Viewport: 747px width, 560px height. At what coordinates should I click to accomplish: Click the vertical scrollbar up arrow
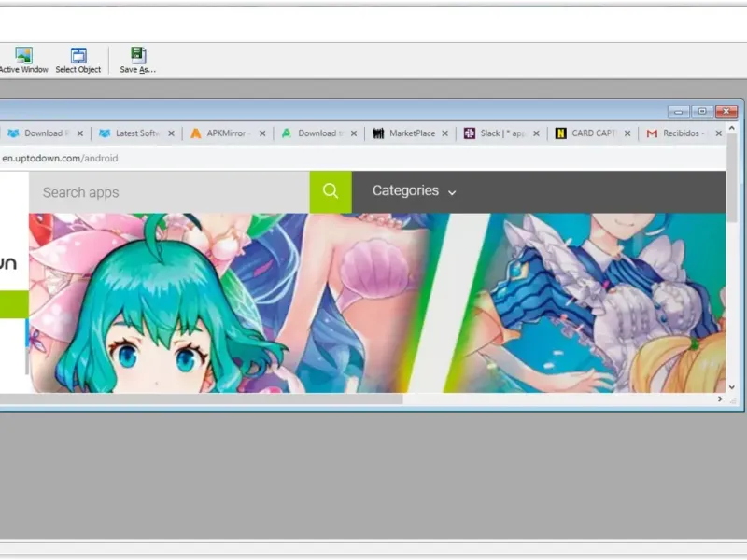[732, 128]
